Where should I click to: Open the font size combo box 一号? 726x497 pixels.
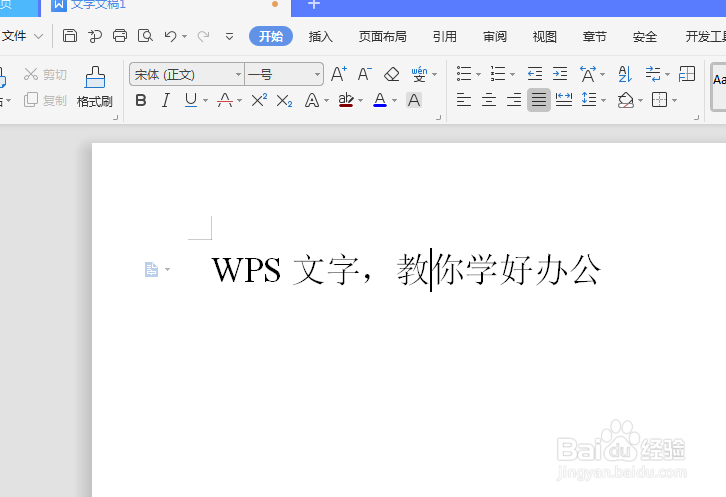coord(284,74)
